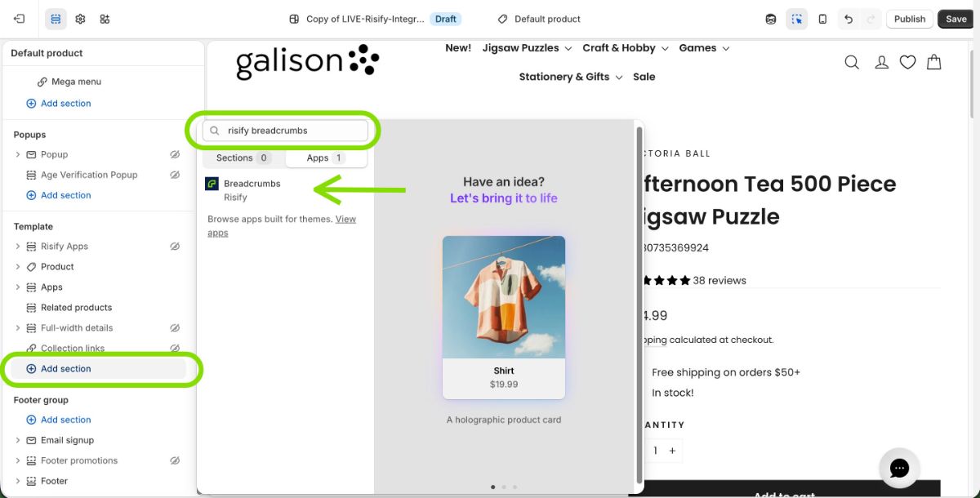Toggle visibility of Popup section
The width and height of the screenshot is (980, 498).
click(175, 154)
